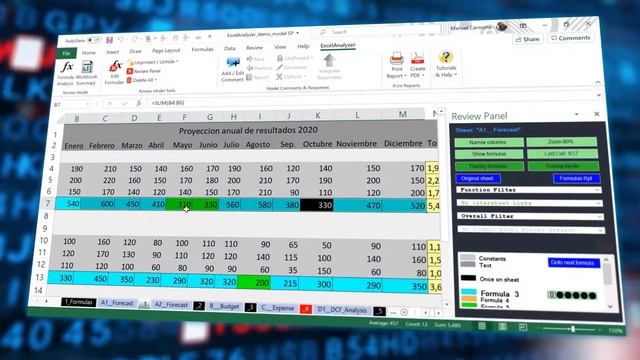Collapse the ribbon with the chevron
The height and width of the screenshot is (360, 640).
[x=598, y=82]
